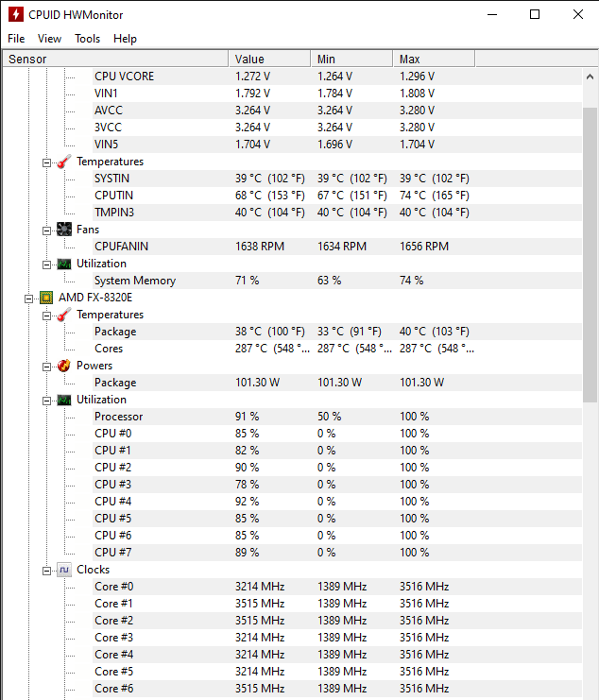Click the 50 % Processor min value
The width and height of the screenshot is (599, 700).
[x=330, y=417]
